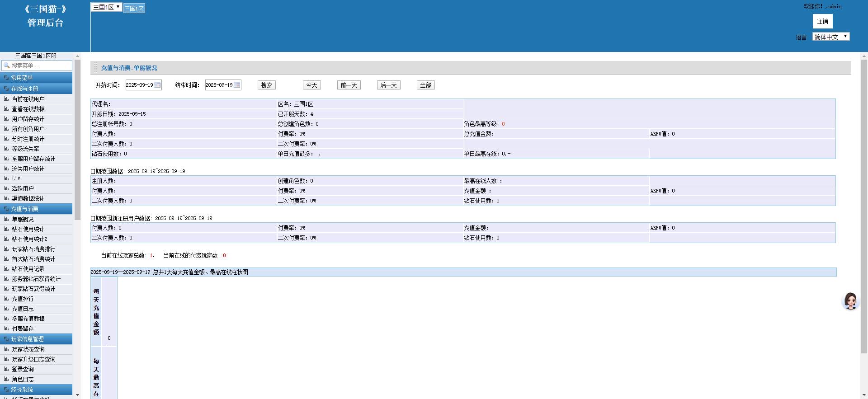Select the 三国1区 tab
Screen dimensions: 868x399
(134, 9)
